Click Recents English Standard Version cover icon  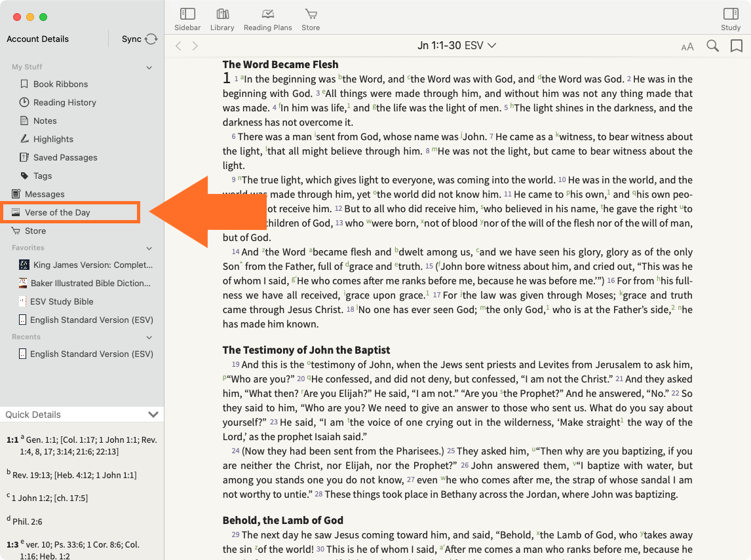click(x=22, y=354)
